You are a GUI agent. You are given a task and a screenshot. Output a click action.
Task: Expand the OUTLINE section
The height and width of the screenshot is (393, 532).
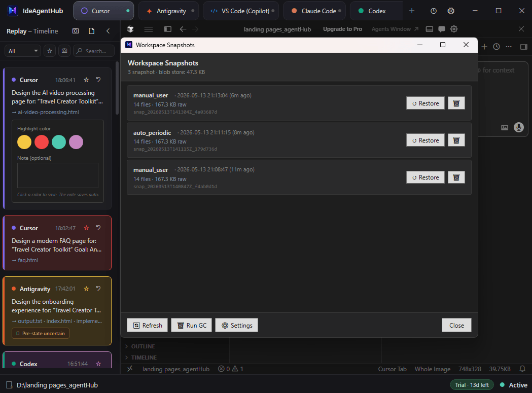(x=140, y=346)
